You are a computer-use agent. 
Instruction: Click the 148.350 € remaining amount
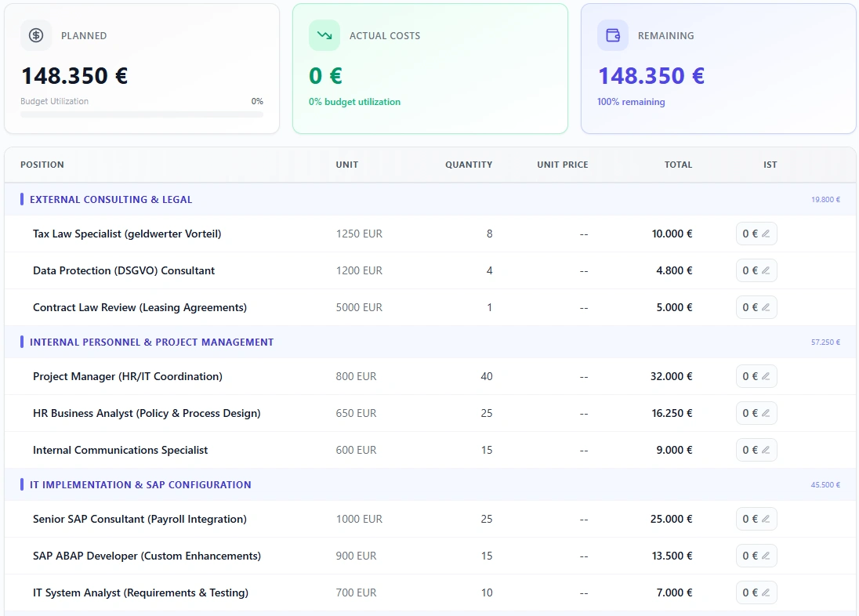pos(651,76)
